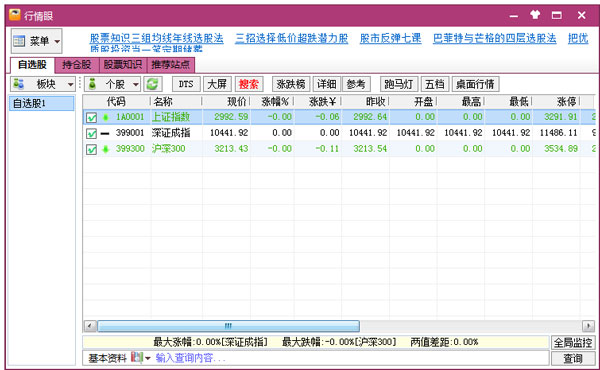Sort by the 最低 column header
Screen dimensions: 600x370
click(x=509, y=102)
